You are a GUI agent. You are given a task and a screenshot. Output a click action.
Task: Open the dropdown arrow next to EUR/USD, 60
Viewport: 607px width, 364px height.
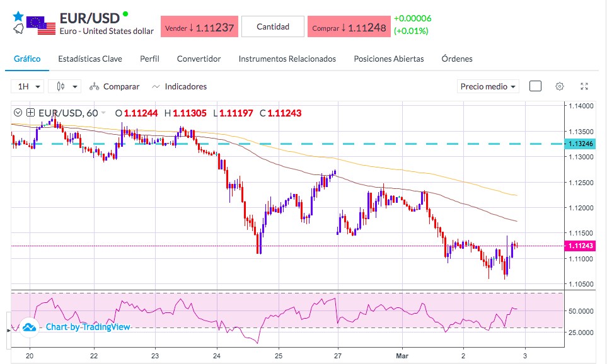click(x=103, y=113)
